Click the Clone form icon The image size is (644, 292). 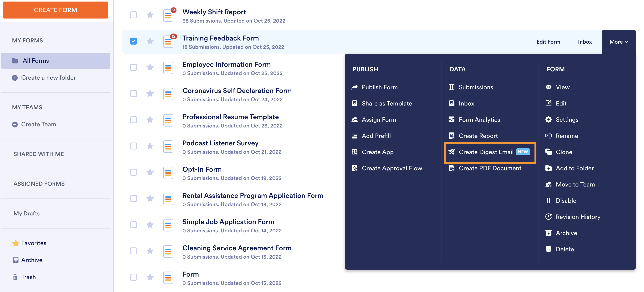(548, 152)
